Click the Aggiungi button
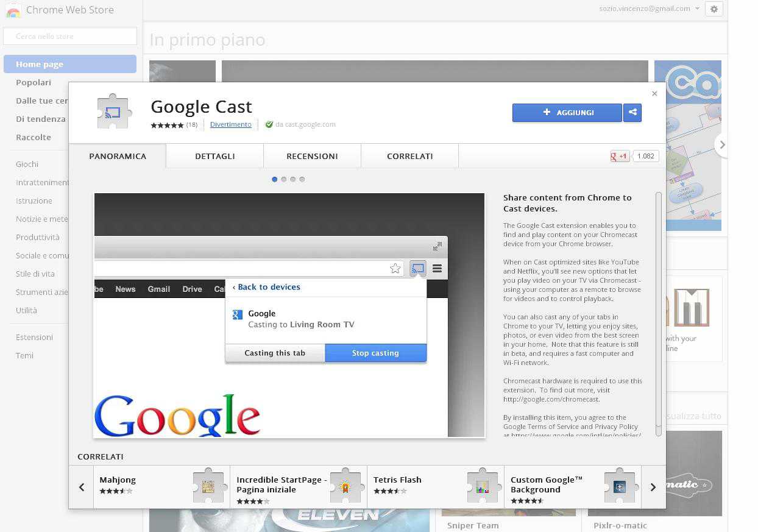 pos(567,113)
